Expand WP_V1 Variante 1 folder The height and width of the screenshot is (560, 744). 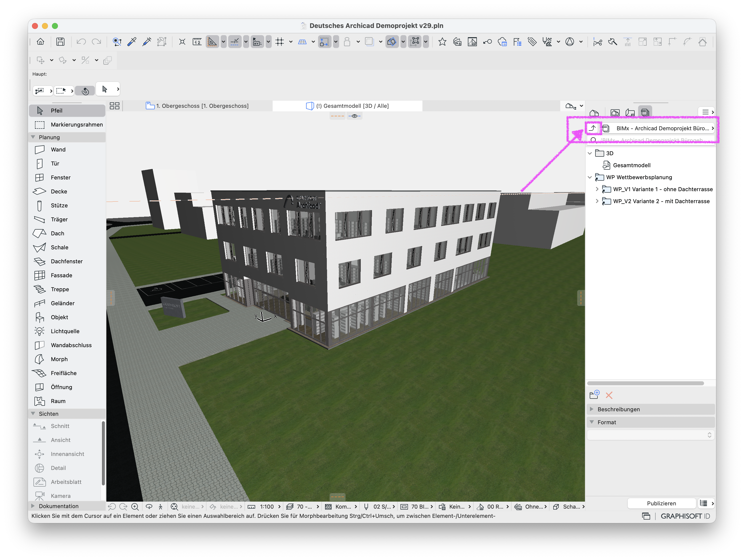[597, 189]
